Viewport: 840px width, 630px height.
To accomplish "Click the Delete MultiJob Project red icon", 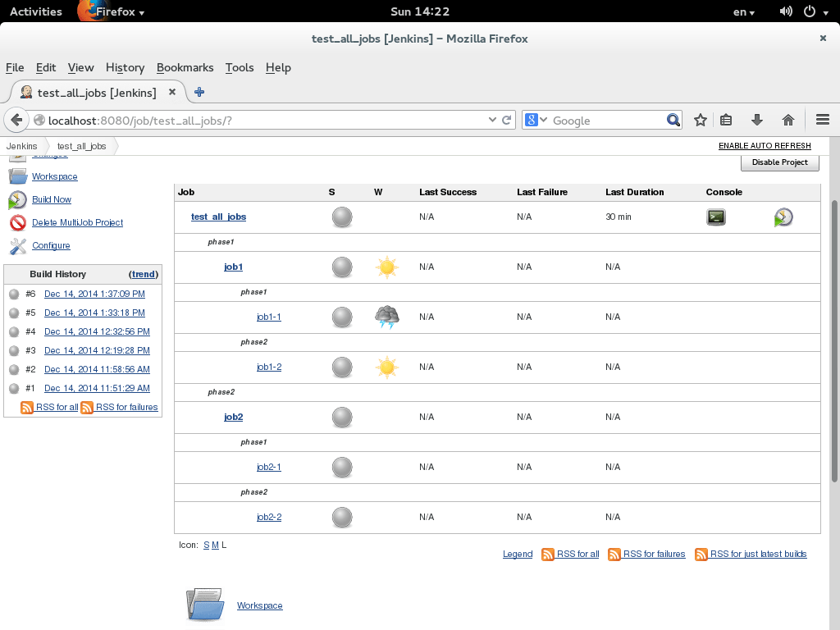I will pos(18,222).
